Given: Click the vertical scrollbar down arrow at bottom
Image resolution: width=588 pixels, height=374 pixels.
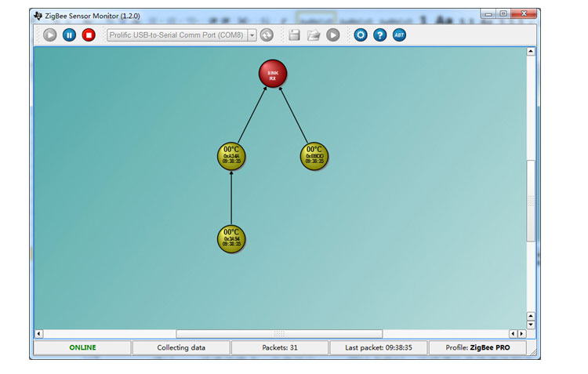Looking at the screenshot, I should pyautogui.click(x=531, y=325).
